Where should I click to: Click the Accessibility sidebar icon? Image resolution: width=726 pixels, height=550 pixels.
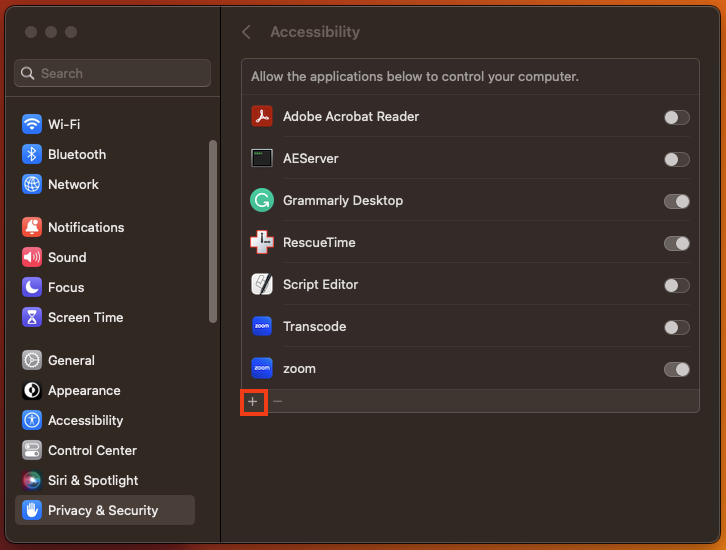point(31,420)
